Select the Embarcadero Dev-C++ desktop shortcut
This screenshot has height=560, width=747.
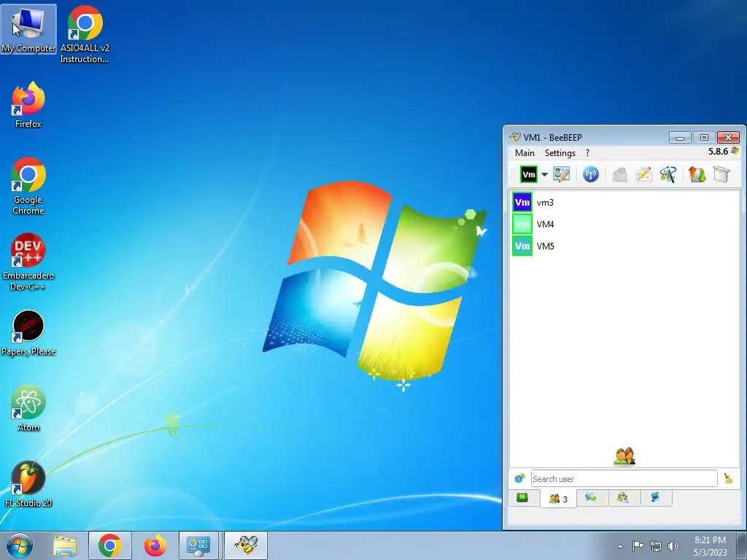pyautogui.click(x=28, y=262)
